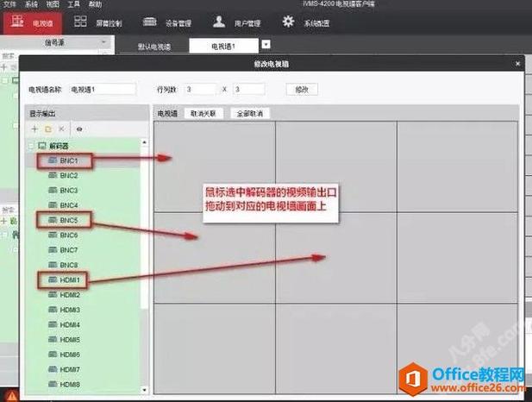The image size is (532, 402).
Task: Select BNC1 output in decoder list
Action: click(69, 160)
